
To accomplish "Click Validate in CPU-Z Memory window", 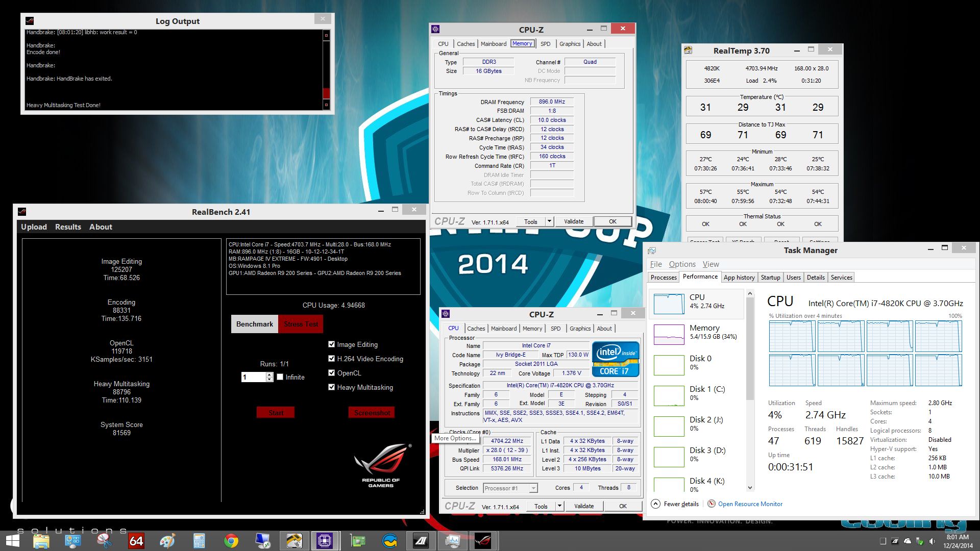I will pos(574,221).
